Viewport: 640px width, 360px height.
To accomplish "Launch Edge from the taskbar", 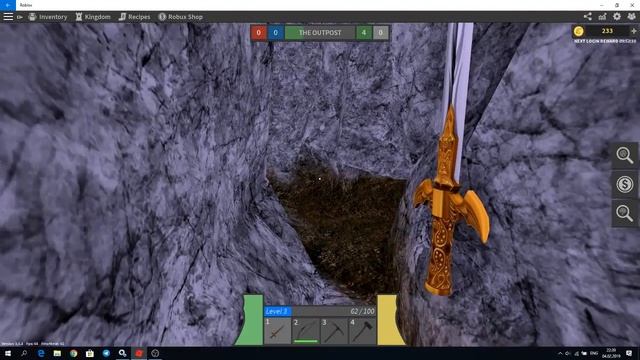I will point(41,353).
